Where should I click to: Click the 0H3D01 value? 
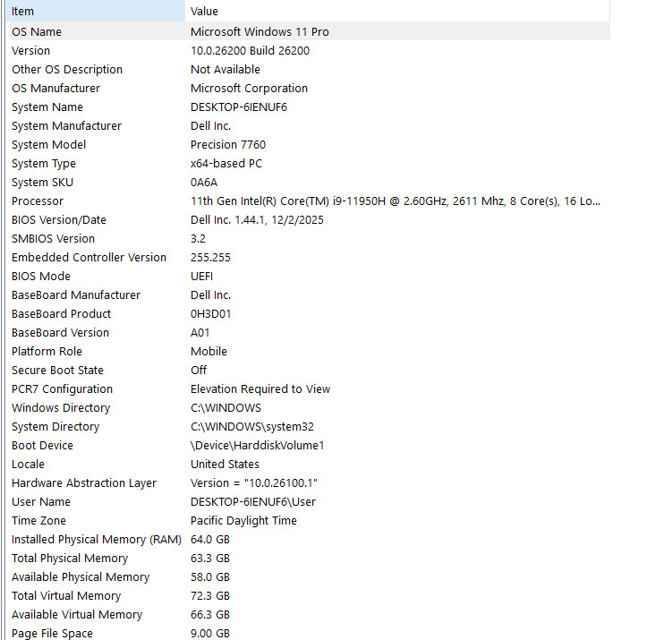pos(211,314)
